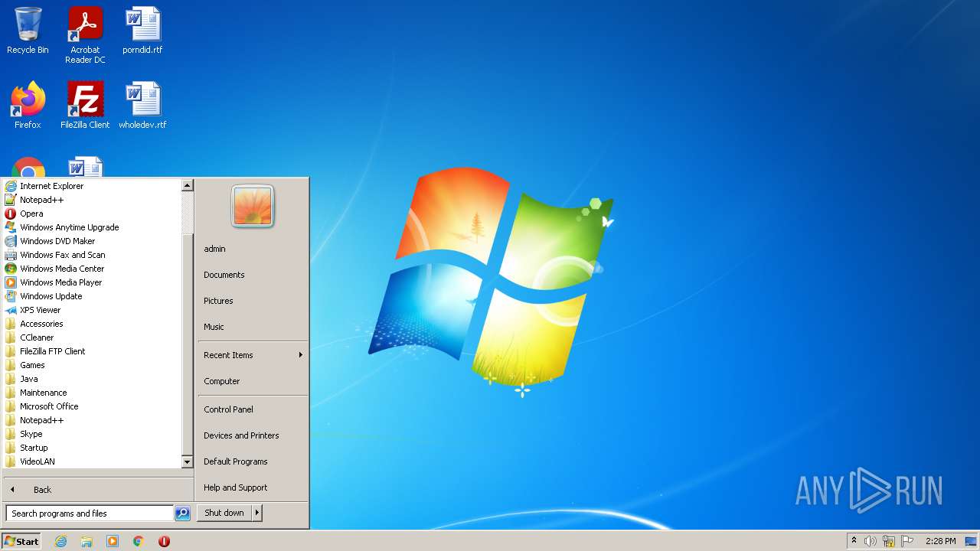
Task: Expand the Skype folder
Action: click(92, 434)
